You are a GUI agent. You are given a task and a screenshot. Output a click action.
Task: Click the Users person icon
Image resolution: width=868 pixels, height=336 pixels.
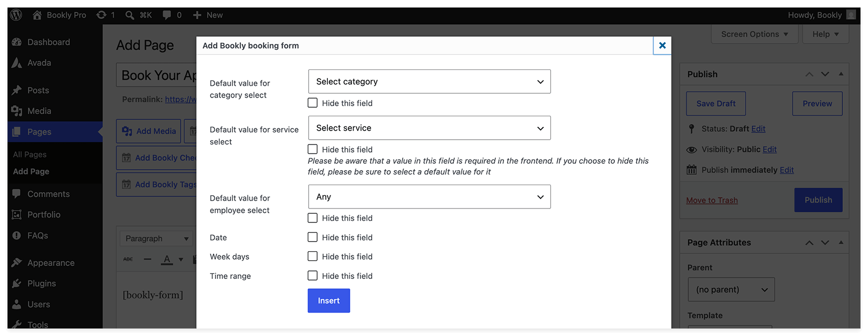(x=17, y=304)
